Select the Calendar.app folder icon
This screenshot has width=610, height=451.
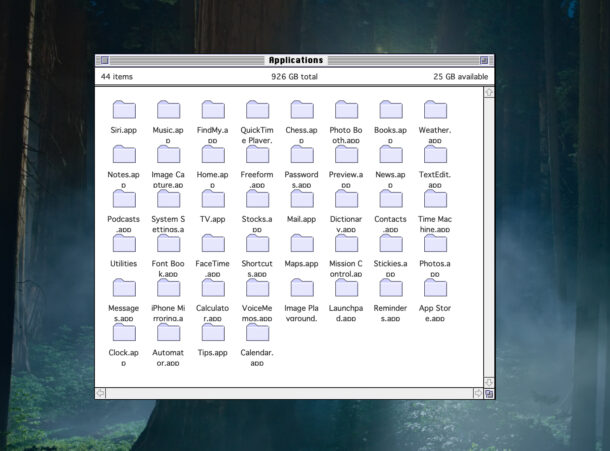[257, 332]
